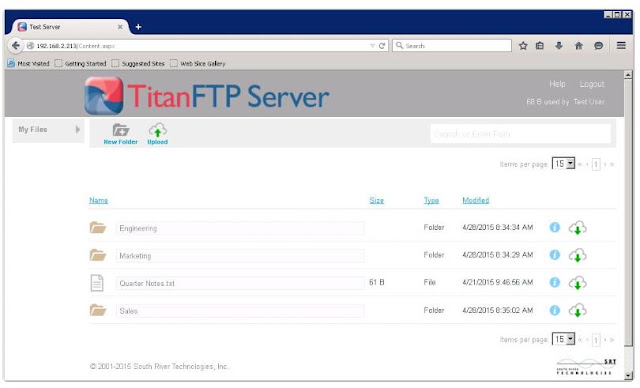Click page 1 in top pager

tap(596, 164)
